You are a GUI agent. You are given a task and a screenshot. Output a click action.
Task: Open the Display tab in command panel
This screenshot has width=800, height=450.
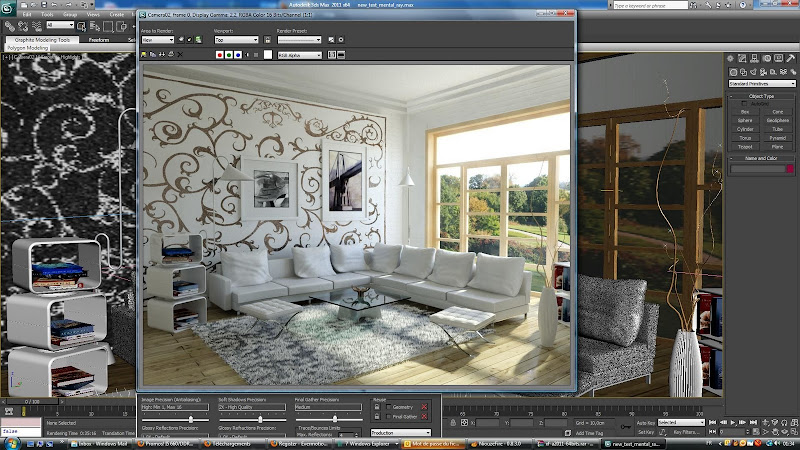(779, 59)
